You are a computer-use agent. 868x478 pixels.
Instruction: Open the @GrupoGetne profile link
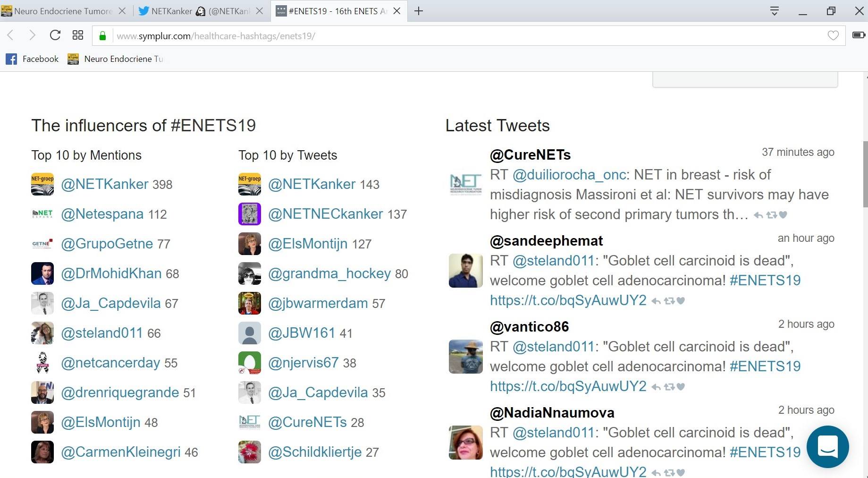(107, 244)
